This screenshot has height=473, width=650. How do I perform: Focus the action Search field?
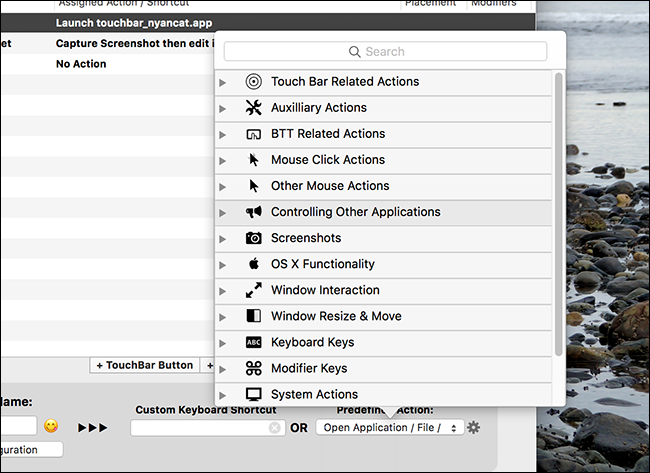point(385,52)
